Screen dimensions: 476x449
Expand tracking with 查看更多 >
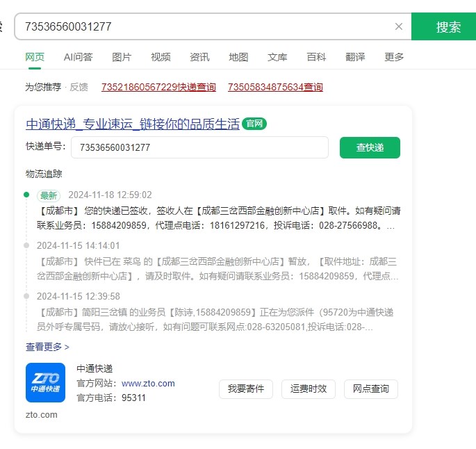point(47,347)
